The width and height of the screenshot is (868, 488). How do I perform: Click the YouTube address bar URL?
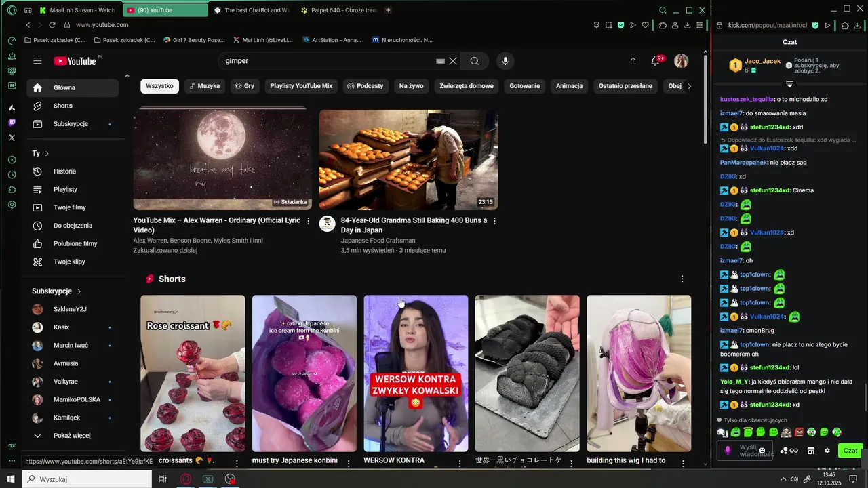(102, 25)
